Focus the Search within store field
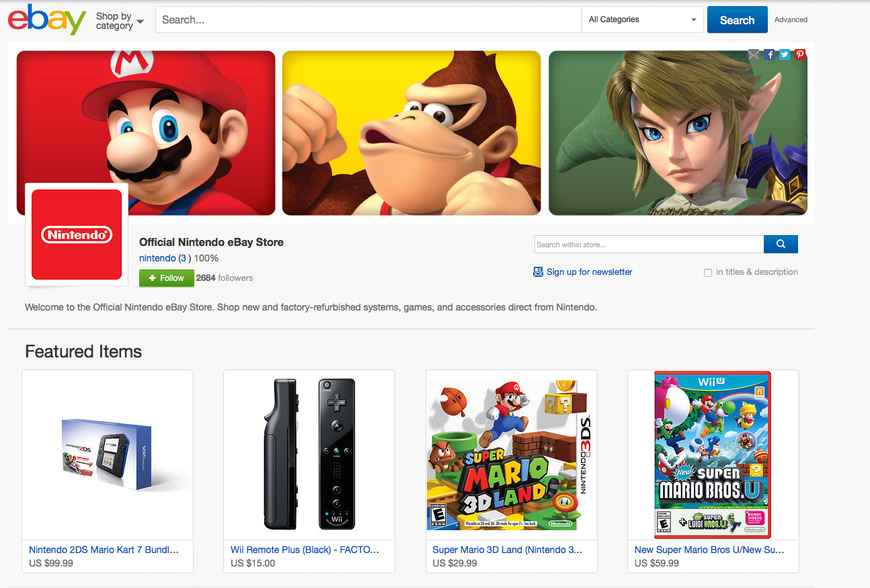Screen dimensions: 870x588 (x=649, y=244)
